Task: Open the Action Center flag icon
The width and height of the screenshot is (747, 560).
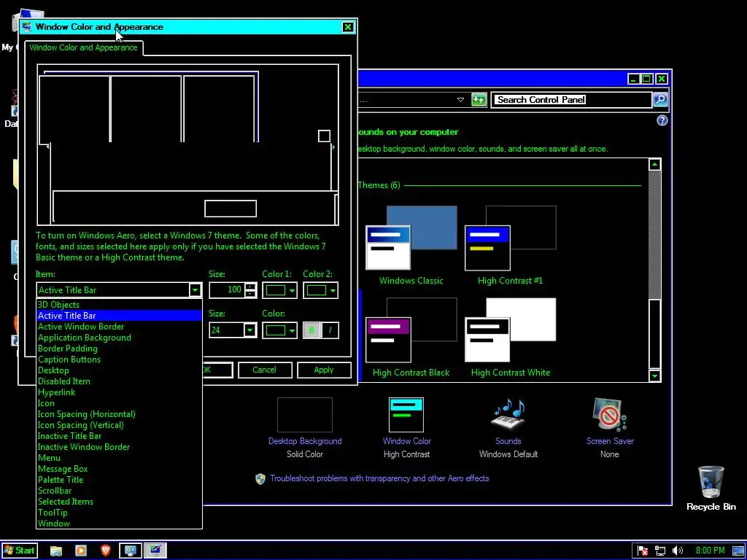Action: click(x=643, y=551)
